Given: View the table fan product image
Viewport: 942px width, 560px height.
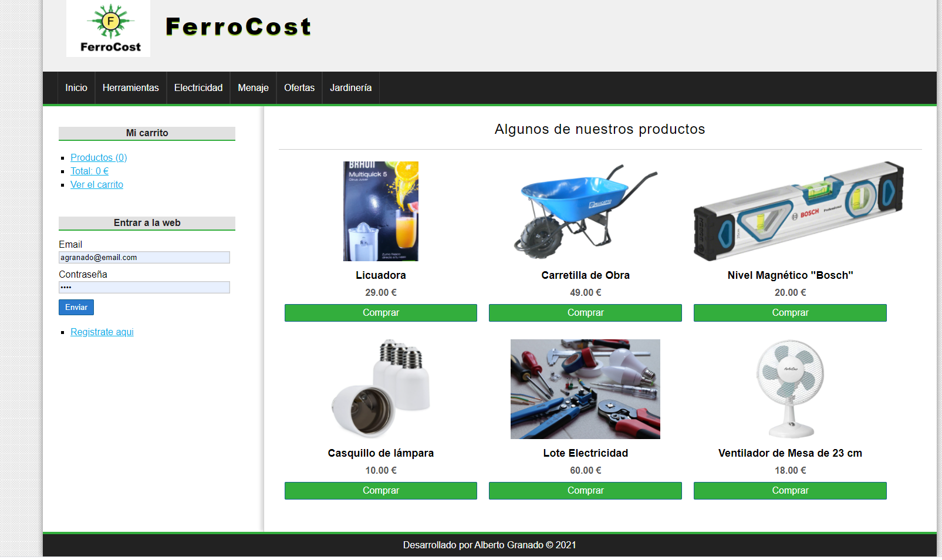Looking at the screenshot, I should (x=790, y=389).
